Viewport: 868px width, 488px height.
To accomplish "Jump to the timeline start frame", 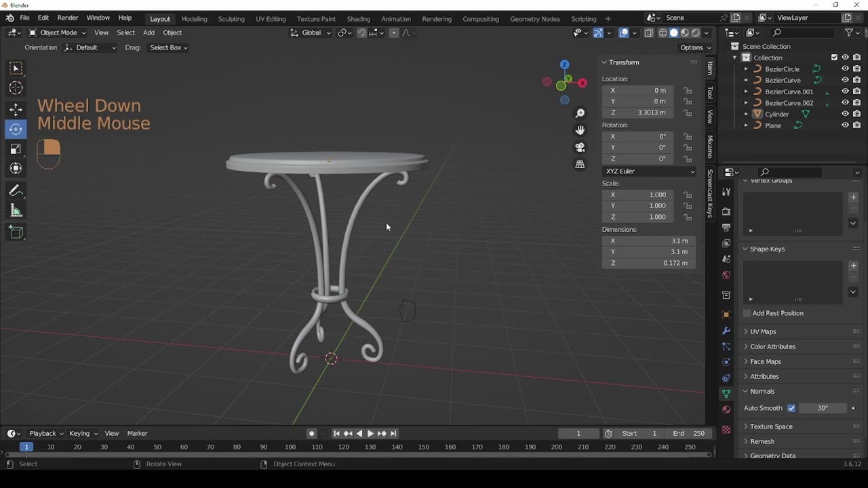I will tap(336, 434).
